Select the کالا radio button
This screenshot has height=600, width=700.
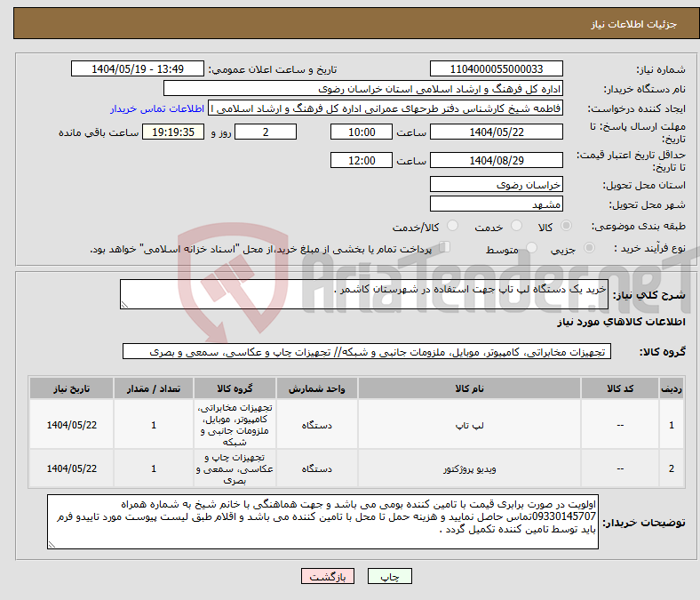(566, 226)
